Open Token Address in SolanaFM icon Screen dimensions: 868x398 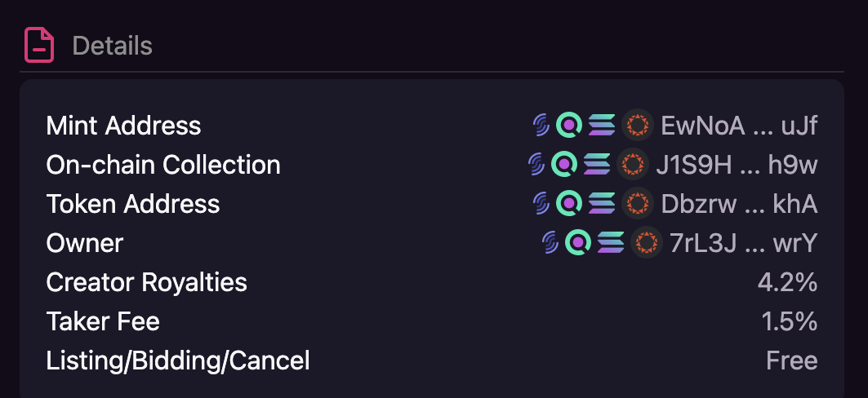pyautogui.click(x=541, y=203)
